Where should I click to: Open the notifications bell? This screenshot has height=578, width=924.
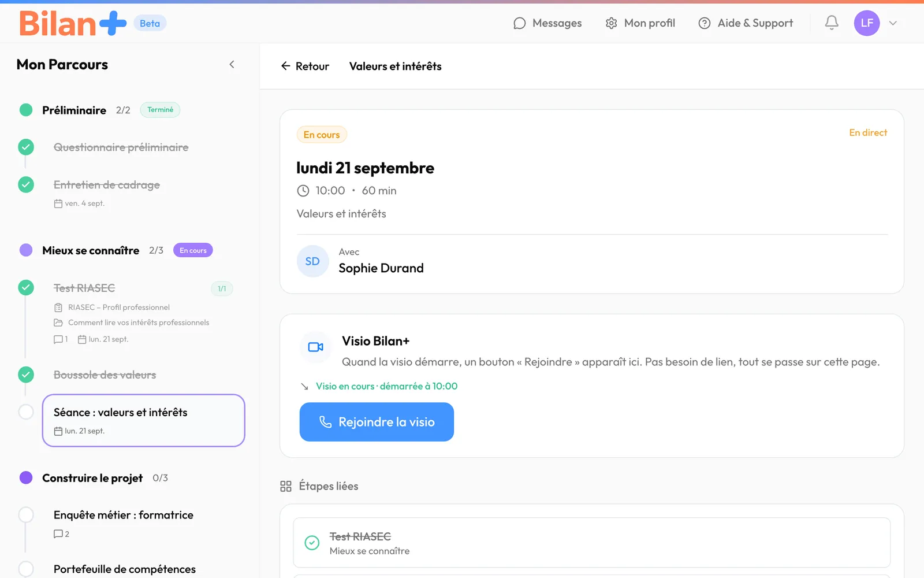(x=832, y=23)
